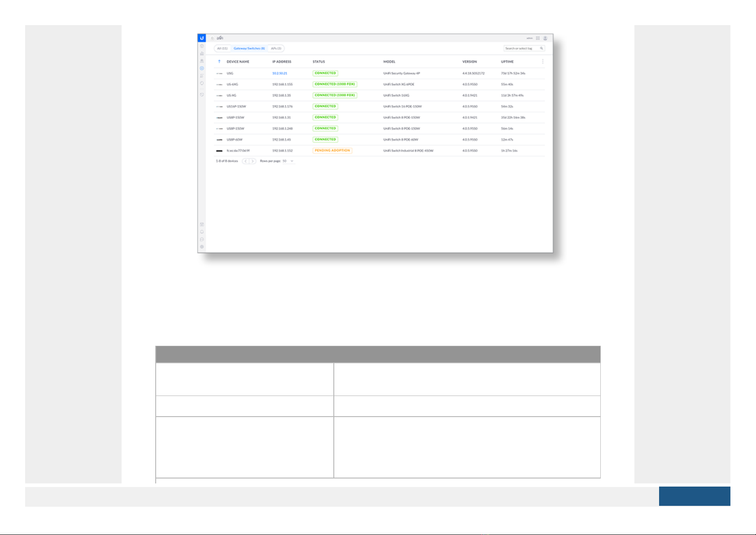Screen dimensions: 756x535
Task: Click the pending-adoption switch device icon
Action: pyautogui.click(x=219, y=151)
